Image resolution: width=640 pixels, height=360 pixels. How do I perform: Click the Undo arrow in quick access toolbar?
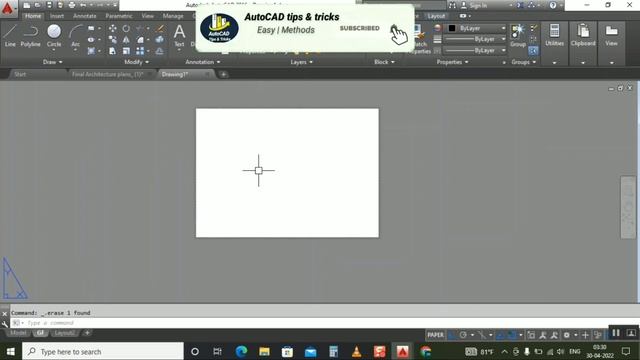click(x=83, y=5)
